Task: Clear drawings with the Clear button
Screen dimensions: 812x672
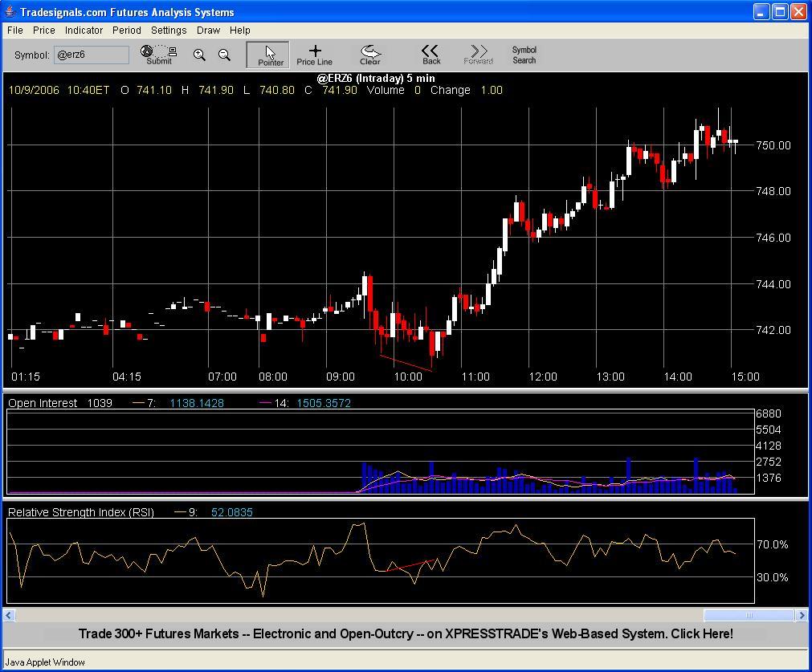Action: coord(370,55)
